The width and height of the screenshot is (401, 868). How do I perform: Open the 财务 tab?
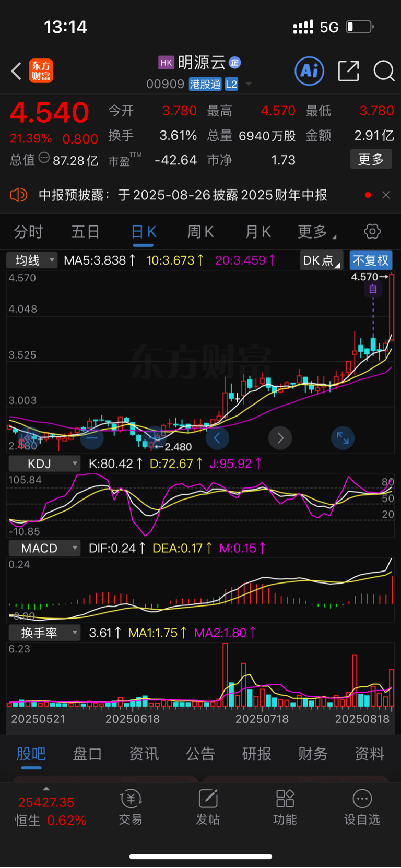313,754
